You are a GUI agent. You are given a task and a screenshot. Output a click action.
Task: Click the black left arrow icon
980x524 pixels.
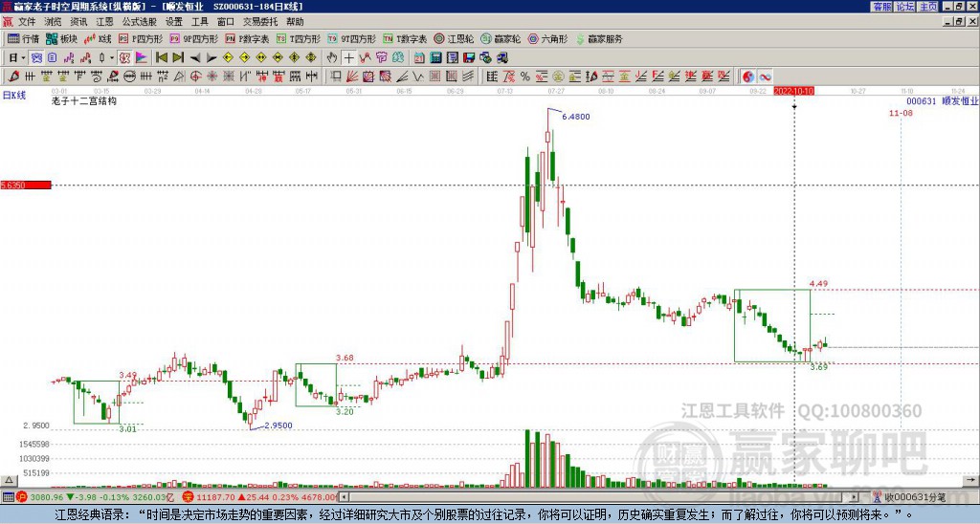point(195,58)
